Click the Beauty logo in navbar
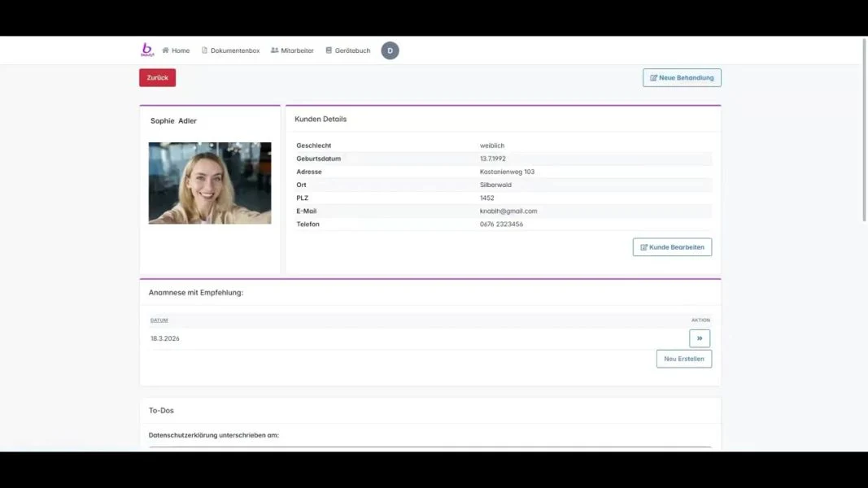This screenshot has width=868, height=488. click(146, 50)
